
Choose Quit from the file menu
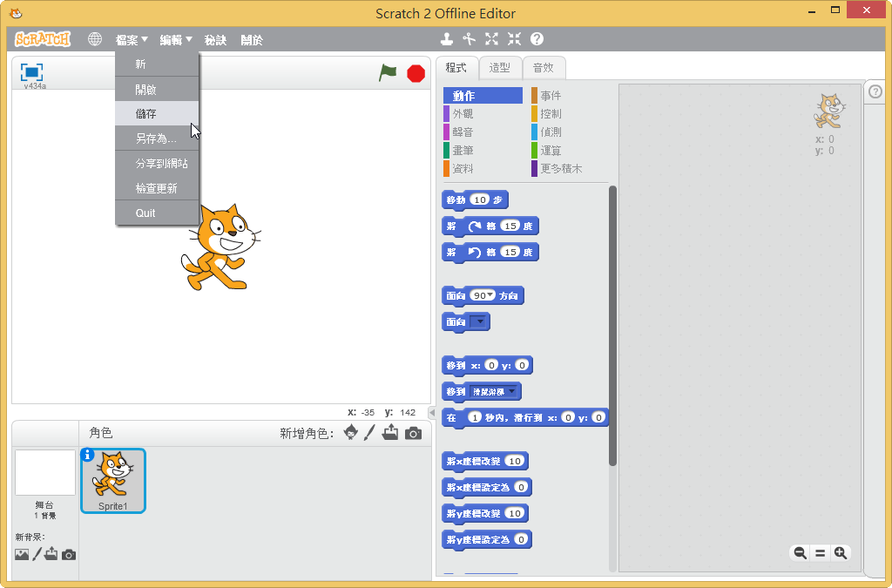click(x=157, y=213)
